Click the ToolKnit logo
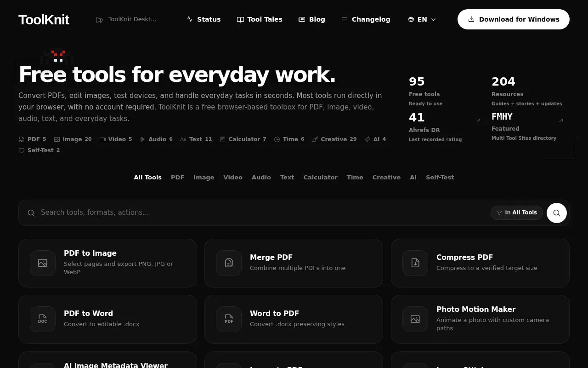 tap(44, 19)
